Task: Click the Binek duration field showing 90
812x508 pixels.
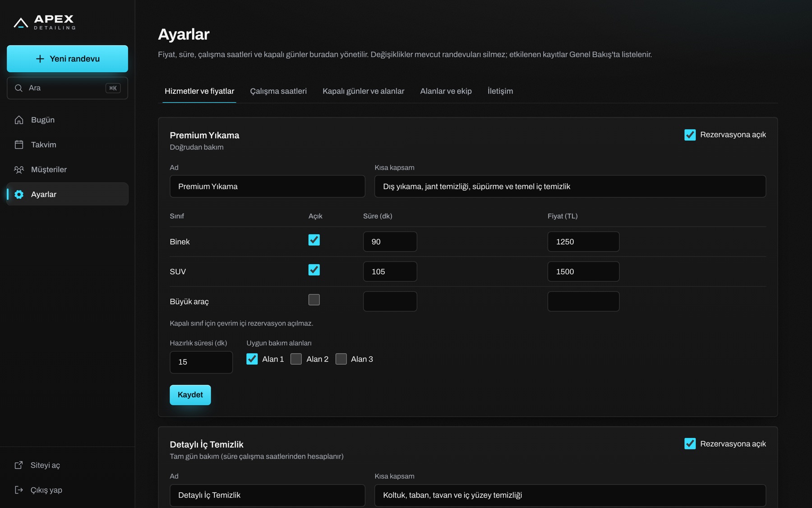Action: (x=390, y=242)
